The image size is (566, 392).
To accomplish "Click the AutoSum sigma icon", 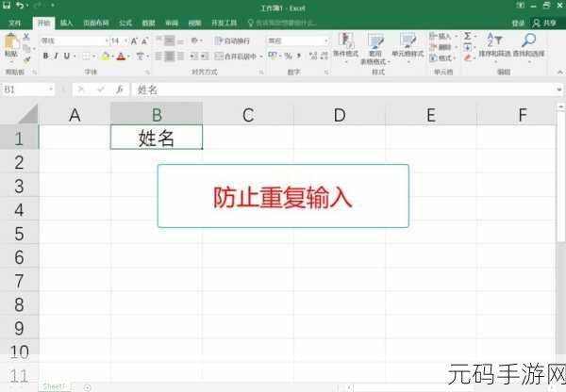I will coord(468,36).
